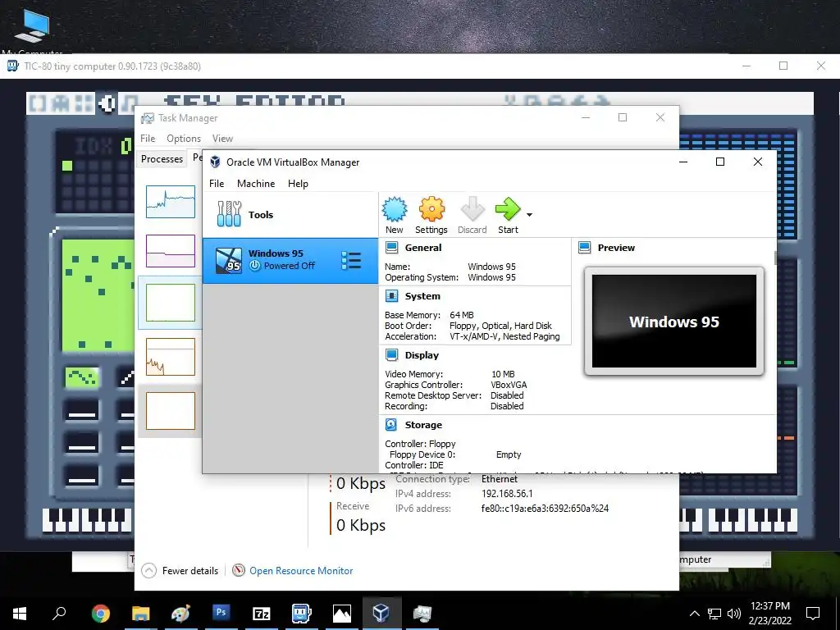Expand the Start button dropdown arrow
840x630 pixels.
(x=529, y=215)
